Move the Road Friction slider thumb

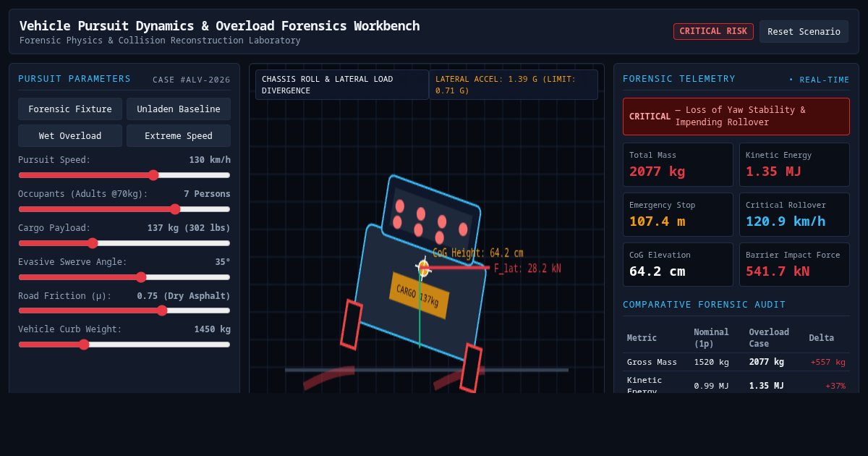[x=162, y=311]
